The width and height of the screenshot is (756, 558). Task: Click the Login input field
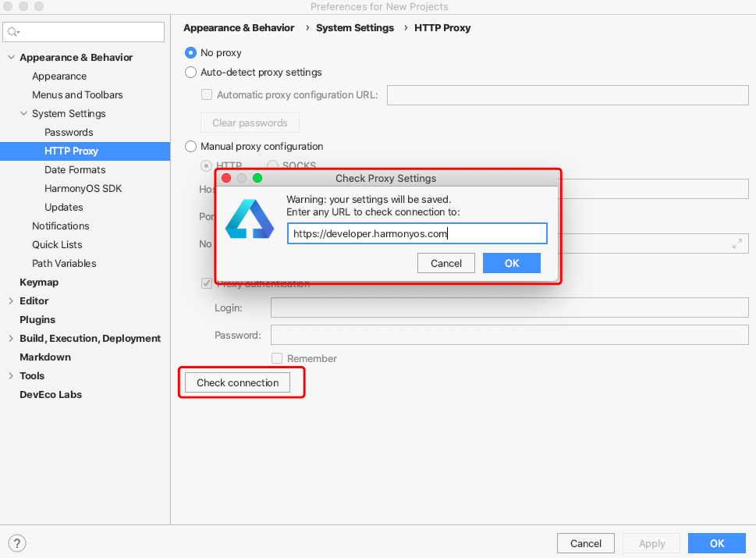(x=509, y=307)
